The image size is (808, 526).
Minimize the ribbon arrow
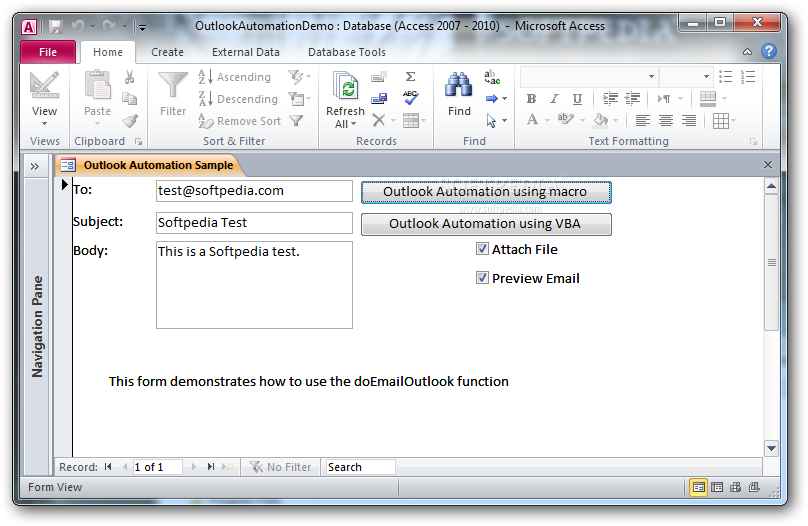(747, 52)
